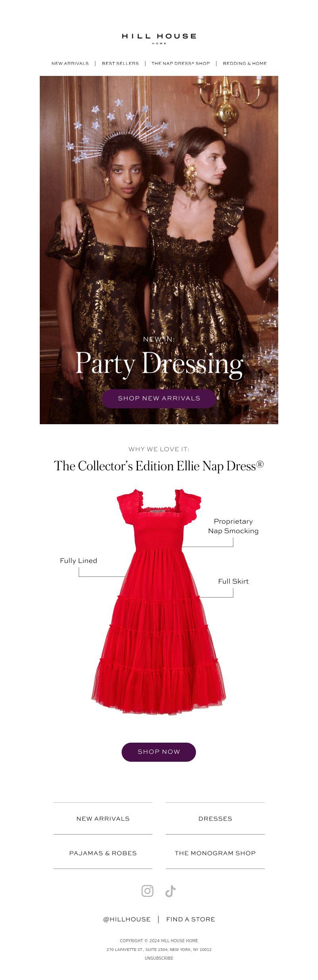The width and height of the screenshot is (318, 980).
Task: Open Best Sellers in top navigation
Action: [120, 63]
